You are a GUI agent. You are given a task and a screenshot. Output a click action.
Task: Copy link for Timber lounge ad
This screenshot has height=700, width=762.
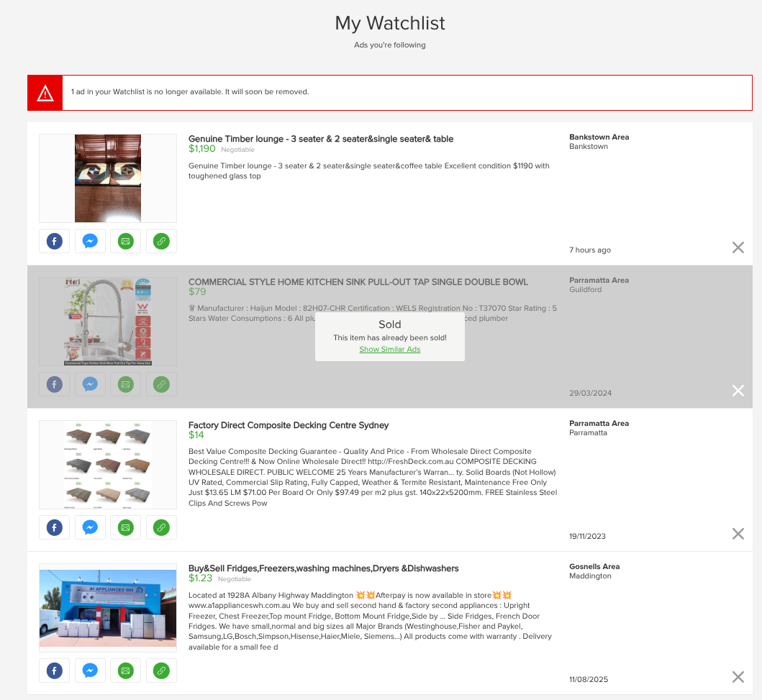pyautogui.click(x=161, y=241)
